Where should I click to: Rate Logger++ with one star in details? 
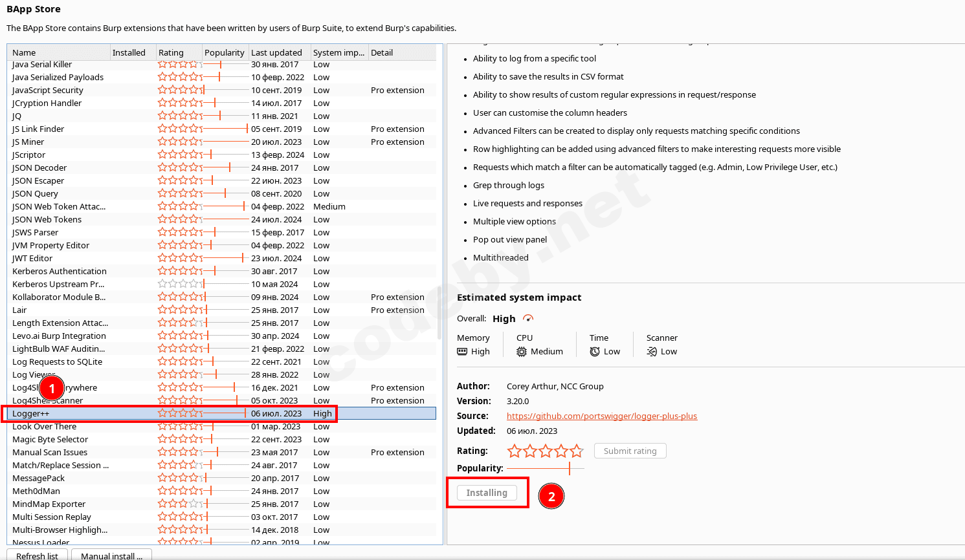click(x=515, y=451)
